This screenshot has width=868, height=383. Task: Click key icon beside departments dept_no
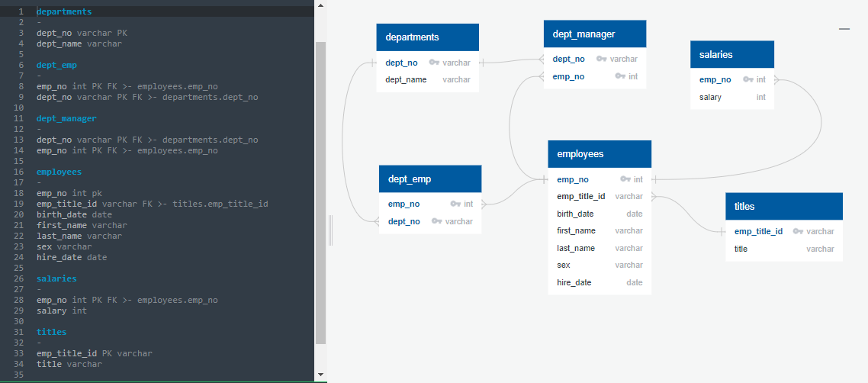[434, 63]
